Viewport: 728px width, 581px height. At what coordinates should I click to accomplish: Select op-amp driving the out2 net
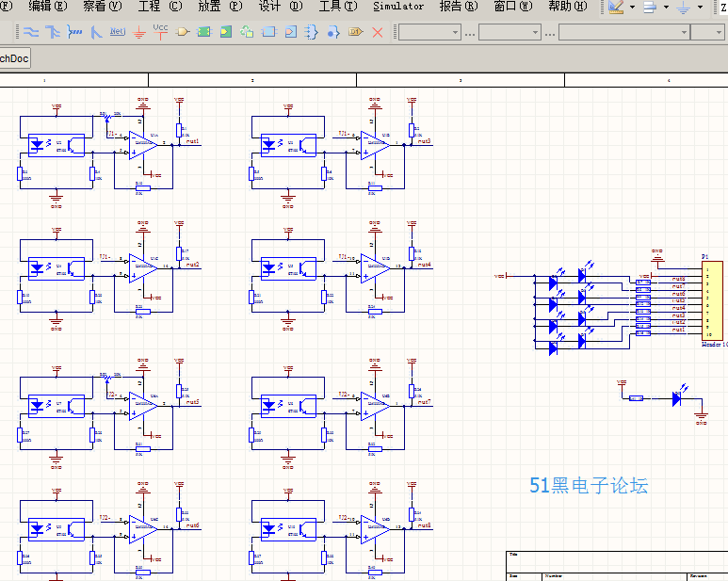click(x=142, y=268)
